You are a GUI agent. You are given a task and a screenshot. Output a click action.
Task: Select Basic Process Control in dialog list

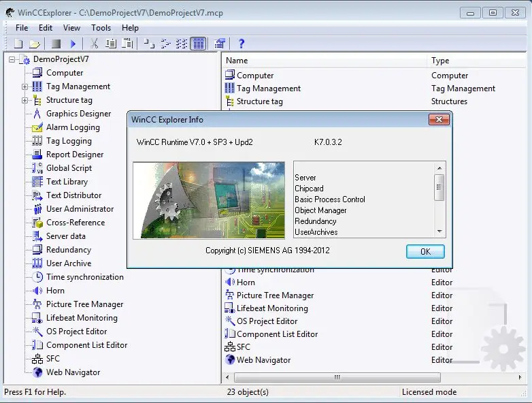coord(330,199)
